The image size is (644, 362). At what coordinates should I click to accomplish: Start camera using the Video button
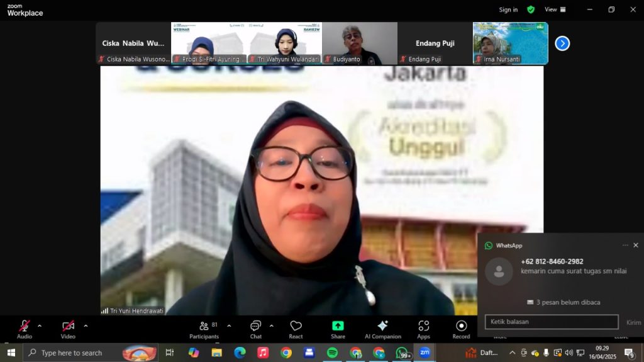click(68, 329)
